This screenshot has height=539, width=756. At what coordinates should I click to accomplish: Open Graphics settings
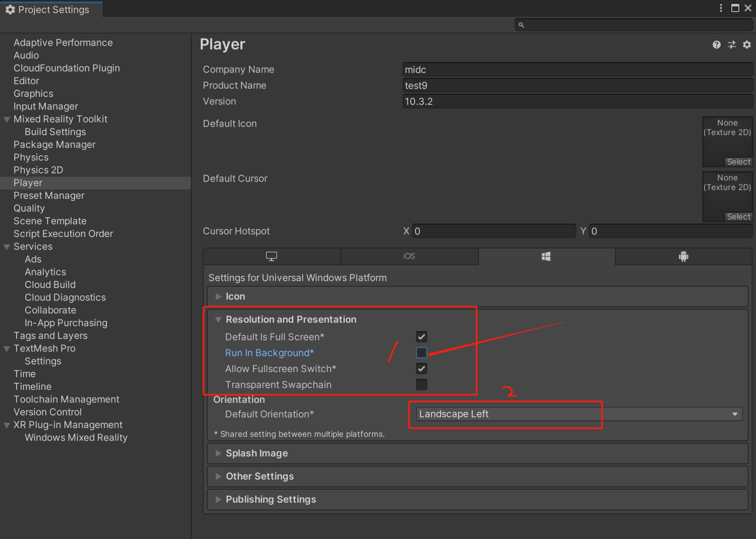pos(33,94)
